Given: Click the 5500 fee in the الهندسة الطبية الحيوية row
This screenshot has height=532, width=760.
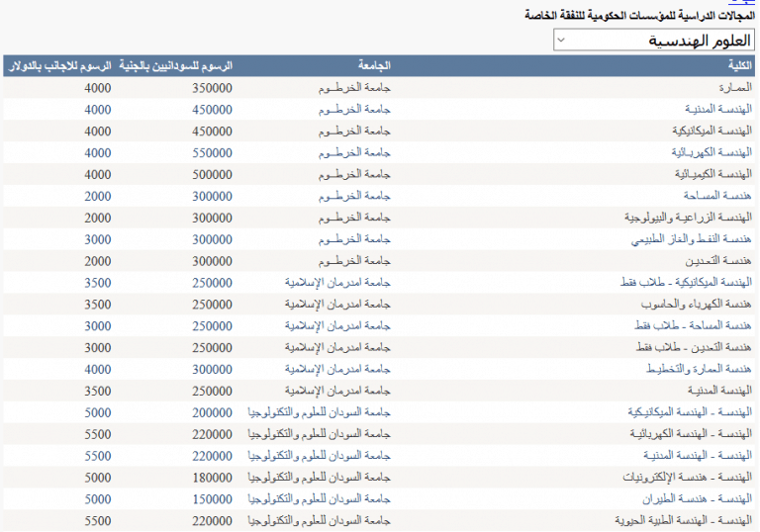Looking at the screenshot, I should coord(97,521).
